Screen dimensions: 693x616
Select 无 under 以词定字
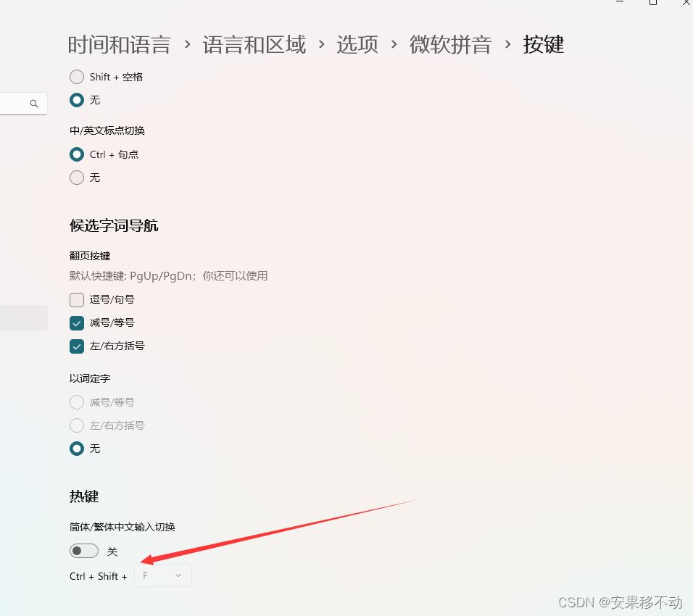[x=77, y=449]
